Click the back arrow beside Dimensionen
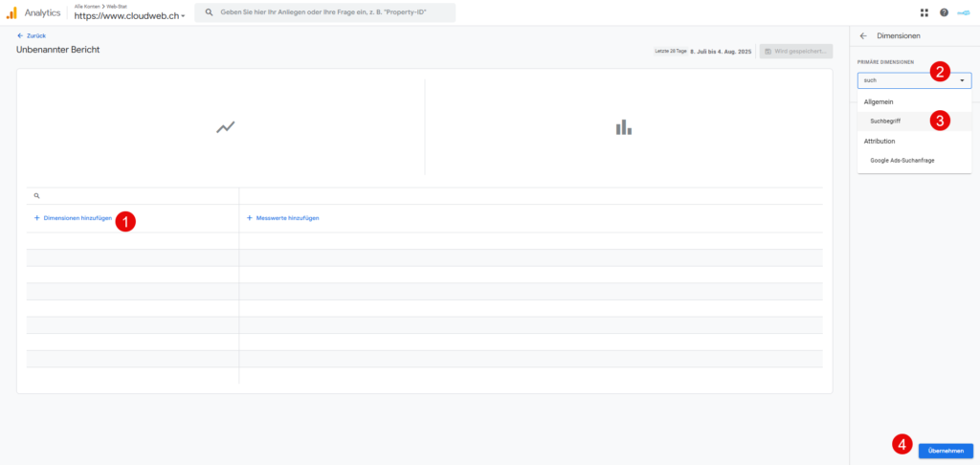980x465 pixels. [863, 36]
